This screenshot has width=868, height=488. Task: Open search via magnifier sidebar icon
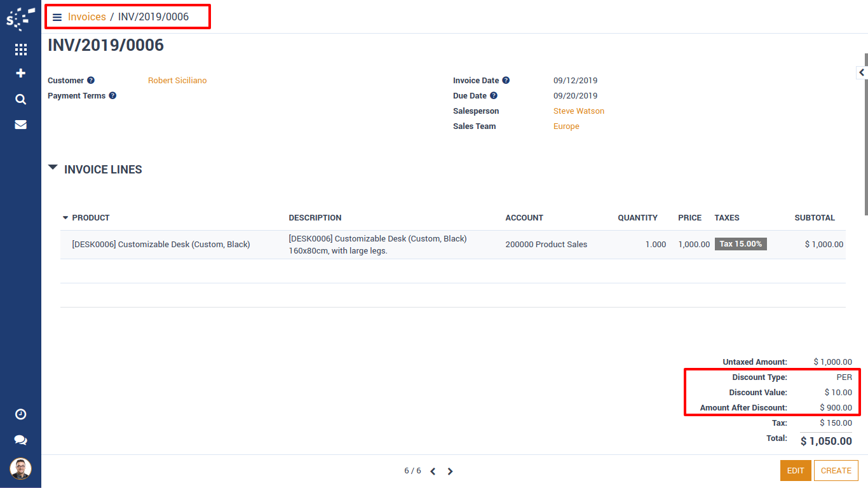pos(20,99)
